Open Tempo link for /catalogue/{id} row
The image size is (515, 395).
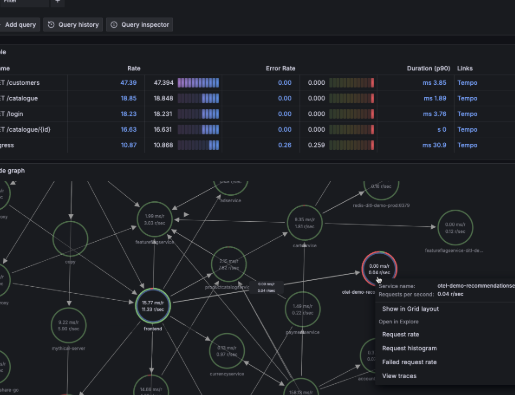pos(467,130)
